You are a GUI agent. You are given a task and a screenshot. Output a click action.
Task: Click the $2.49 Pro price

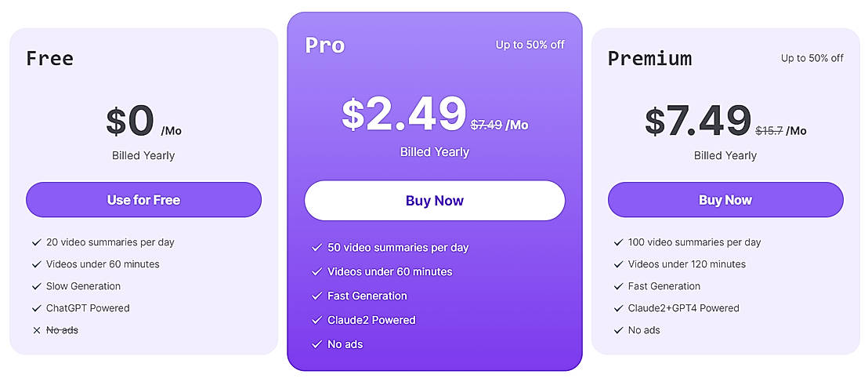(x=403, y=114)
